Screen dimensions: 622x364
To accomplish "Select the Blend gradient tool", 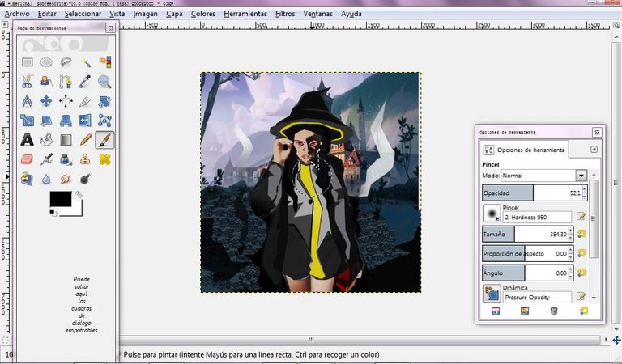I will (66, 140).
